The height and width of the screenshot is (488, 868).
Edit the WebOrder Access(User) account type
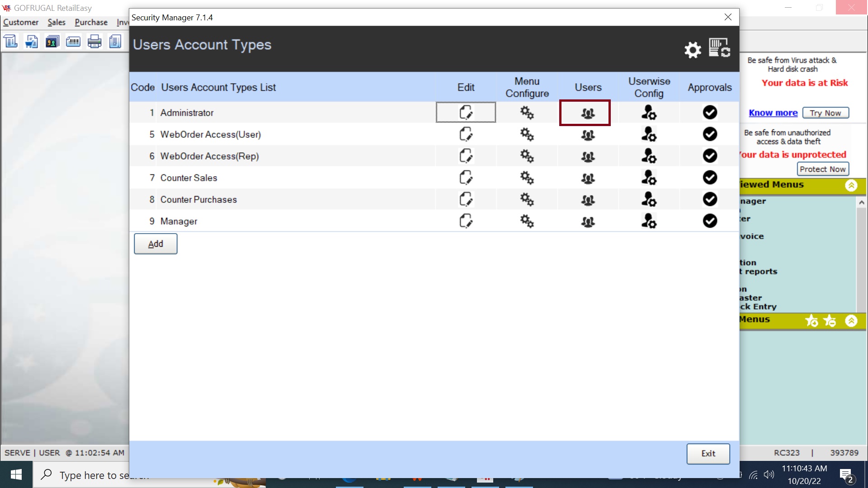[466, 134]
